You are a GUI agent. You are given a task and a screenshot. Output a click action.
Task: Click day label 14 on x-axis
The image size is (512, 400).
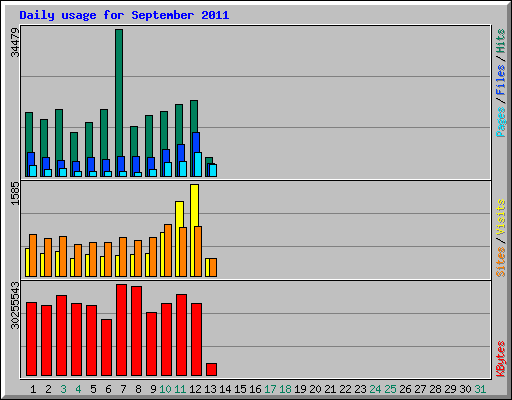(225, 389)
